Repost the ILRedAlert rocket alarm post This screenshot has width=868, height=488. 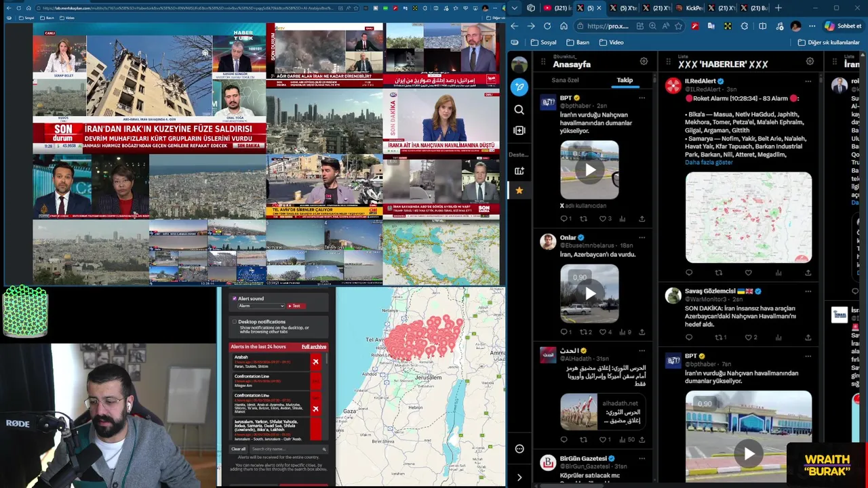(719, 272)
